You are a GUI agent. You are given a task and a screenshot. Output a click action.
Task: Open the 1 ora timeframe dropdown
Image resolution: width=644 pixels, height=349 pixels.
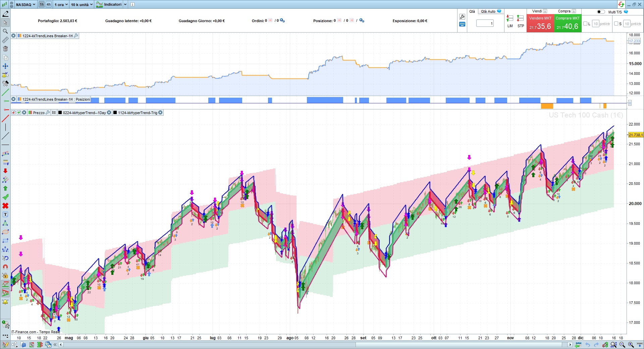[61, 4]
